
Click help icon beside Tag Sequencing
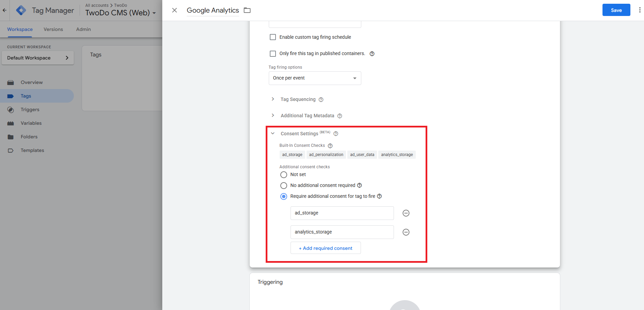pyautogui.click(x=321, y=100)
